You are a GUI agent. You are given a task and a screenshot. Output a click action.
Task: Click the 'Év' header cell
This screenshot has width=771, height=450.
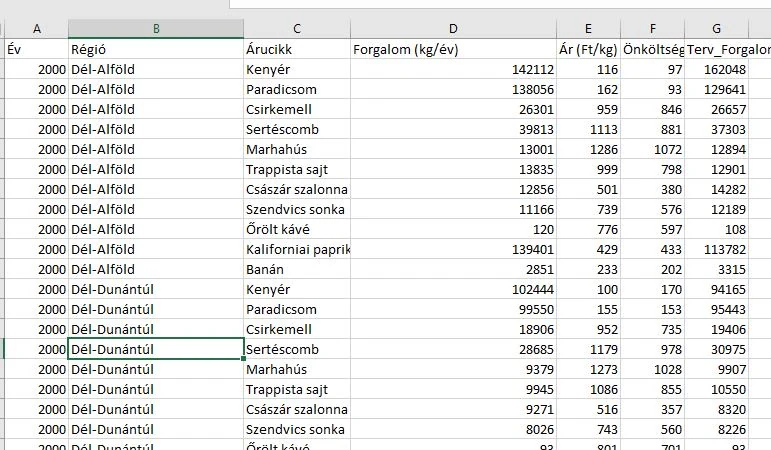(x=36, y=49)
